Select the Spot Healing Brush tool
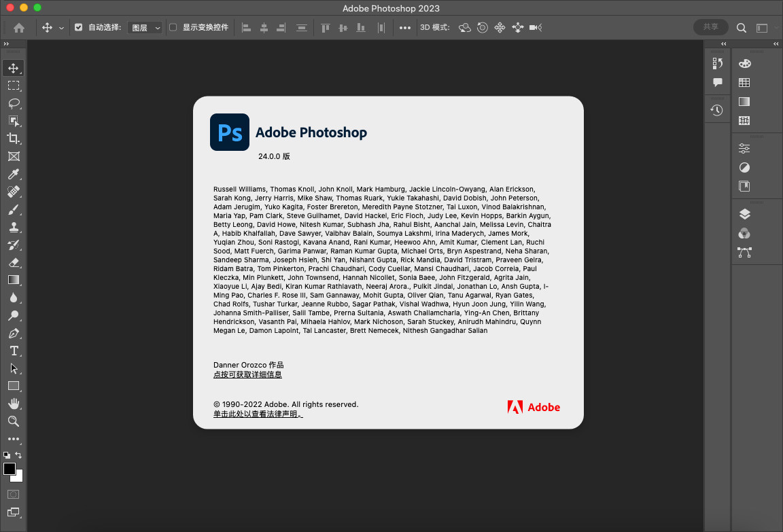 pos(14,192)
